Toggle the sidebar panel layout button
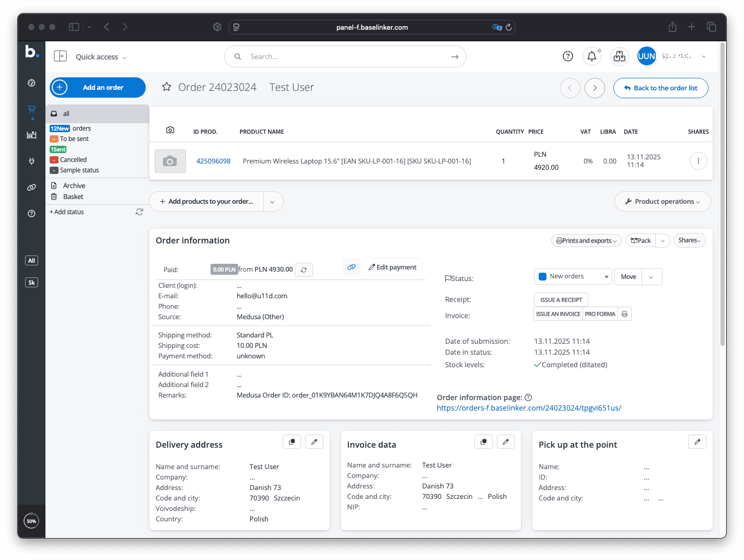 coord(61,56)
